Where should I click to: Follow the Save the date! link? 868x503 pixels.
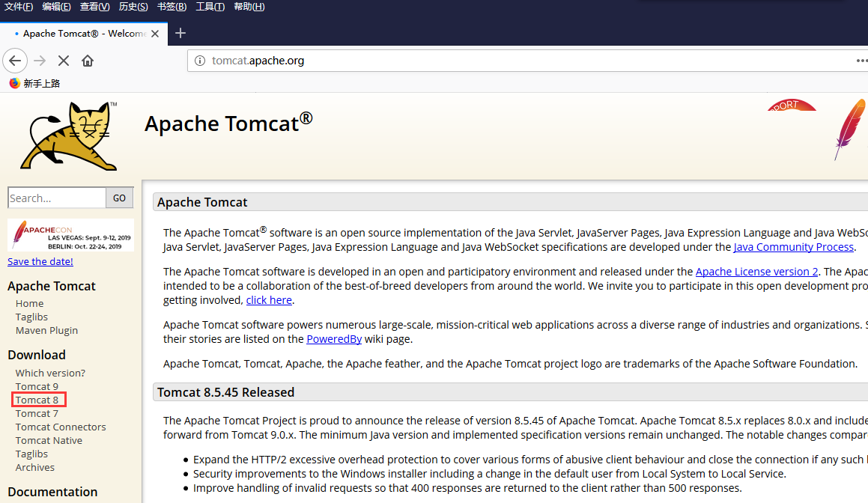40,261
